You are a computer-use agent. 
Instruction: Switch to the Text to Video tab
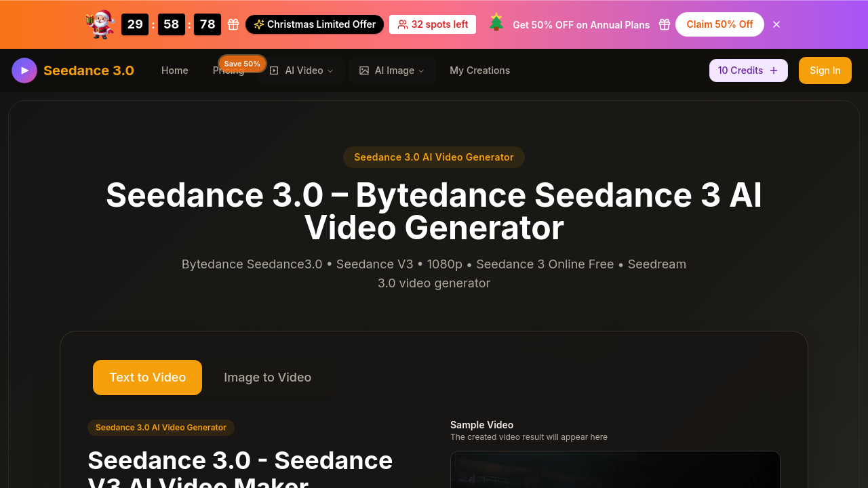pyautogui.click(x=147, y=378)
